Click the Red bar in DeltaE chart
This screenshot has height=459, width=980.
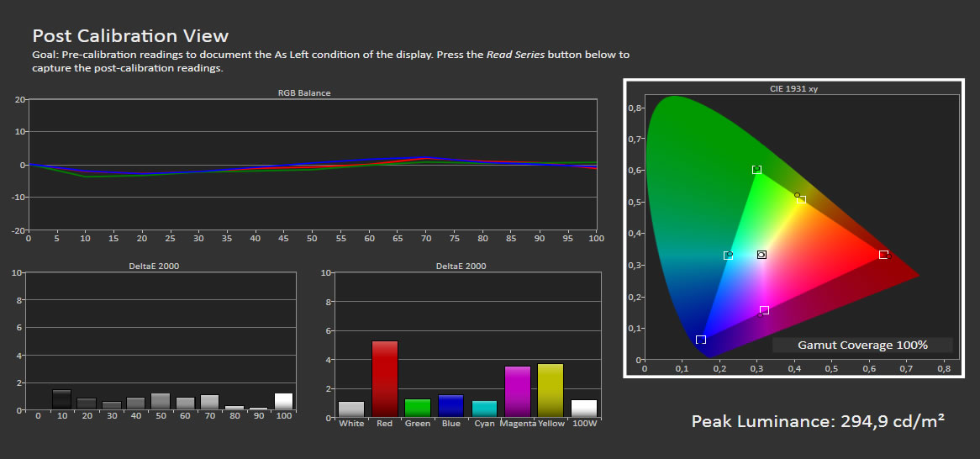coord(385,378)
